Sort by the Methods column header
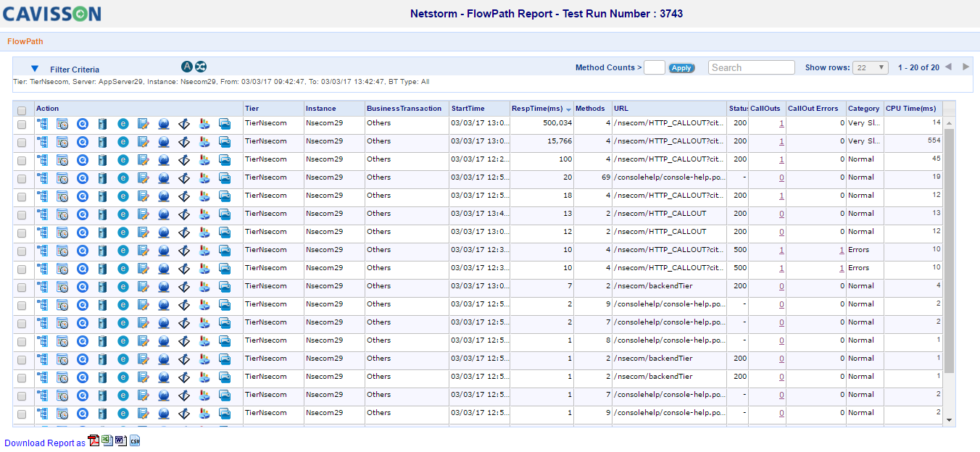 click(x=593, y=109)
